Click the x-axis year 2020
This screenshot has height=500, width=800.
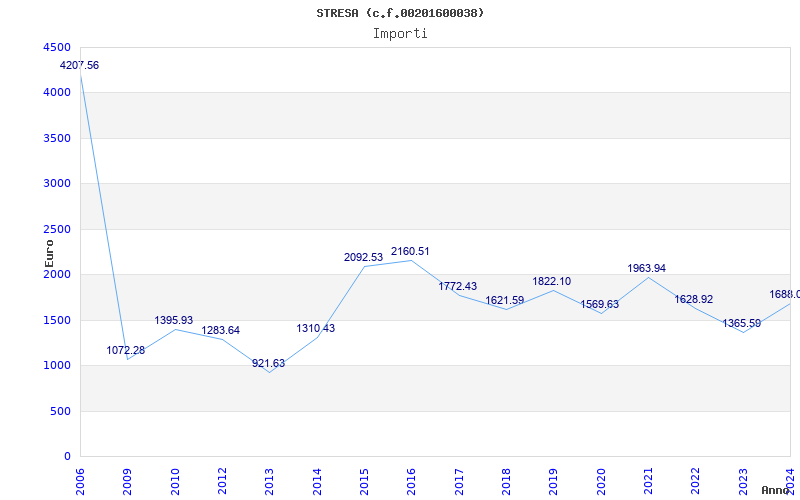[x=601, y=481]
